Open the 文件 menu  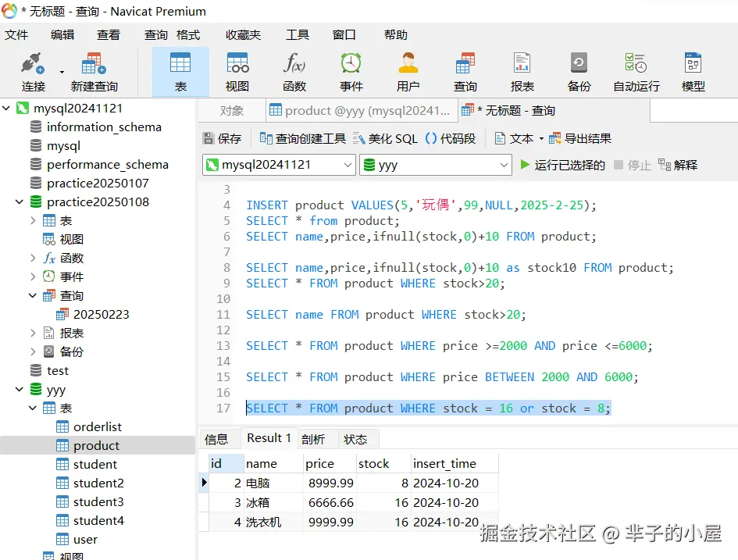tap(16, 35)
